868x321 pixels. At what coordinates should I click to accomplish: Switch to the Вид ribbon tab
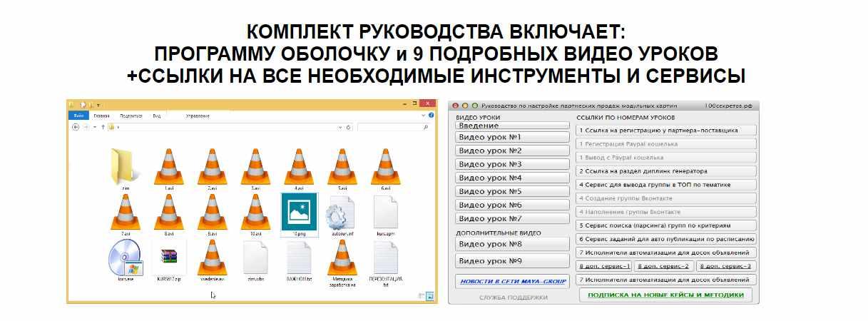pos(156,115)
